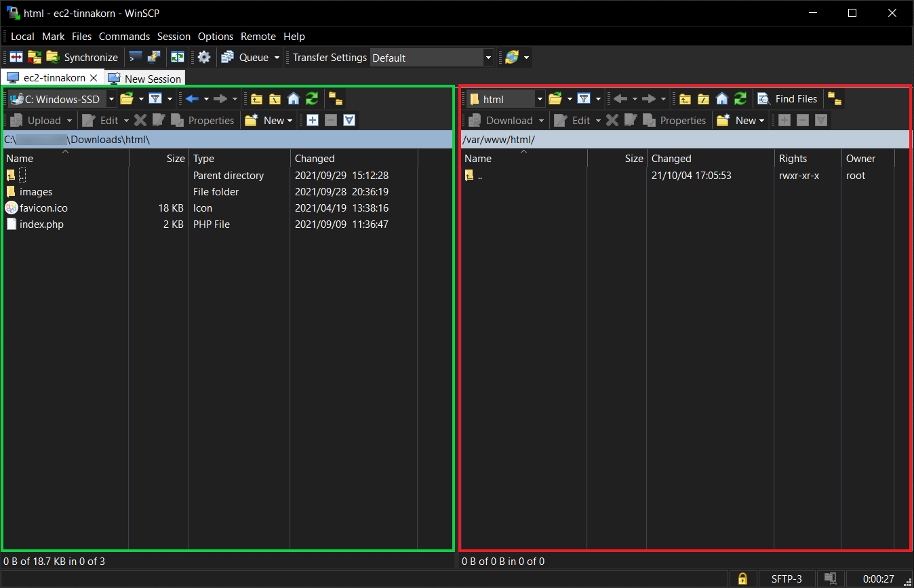The height and width of the screenshot is (588, 914).
Task: Refresh the remote panel
Action: [740, 99]
